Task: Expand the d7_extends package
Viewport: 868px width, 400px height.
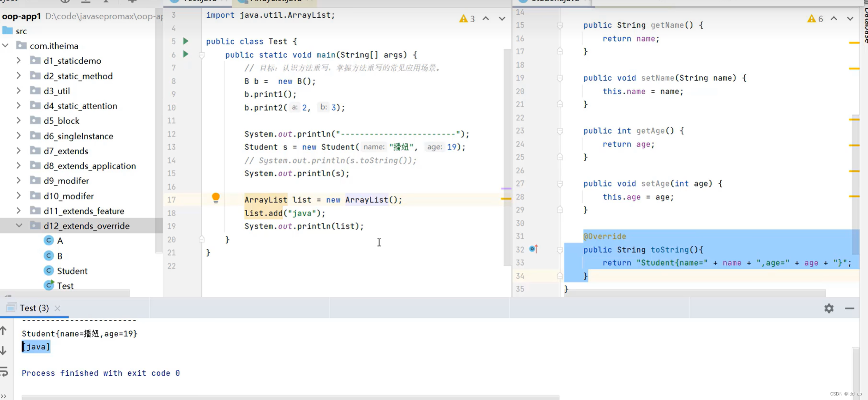Action: tap(19, 150)
